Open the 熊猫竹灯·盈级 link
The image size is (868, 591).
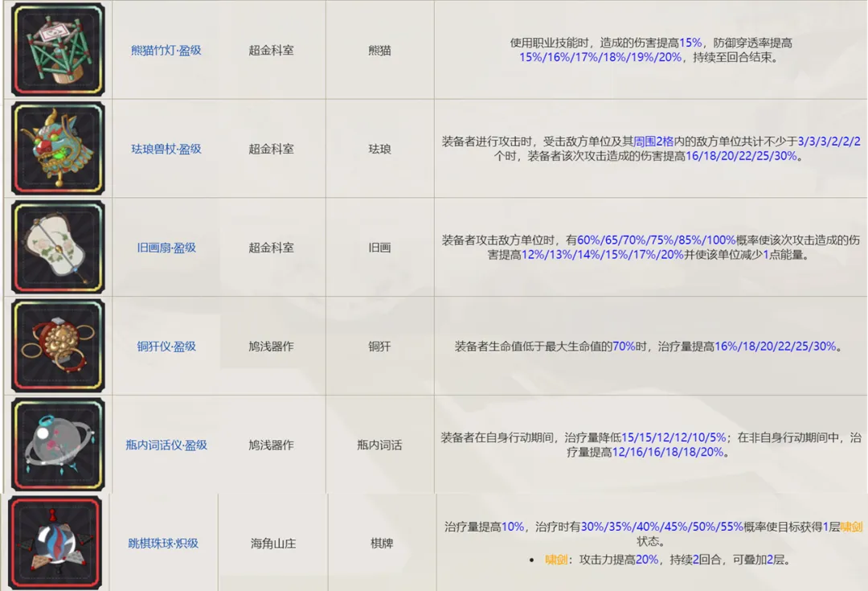(166, 50)
